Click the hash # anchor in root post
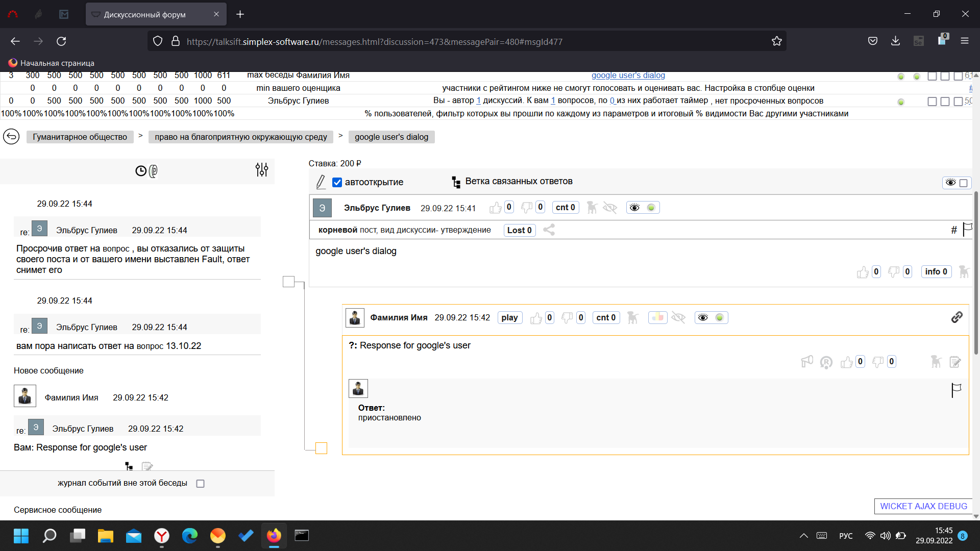The height and width of the screenshot is (551, 980). 953,230
